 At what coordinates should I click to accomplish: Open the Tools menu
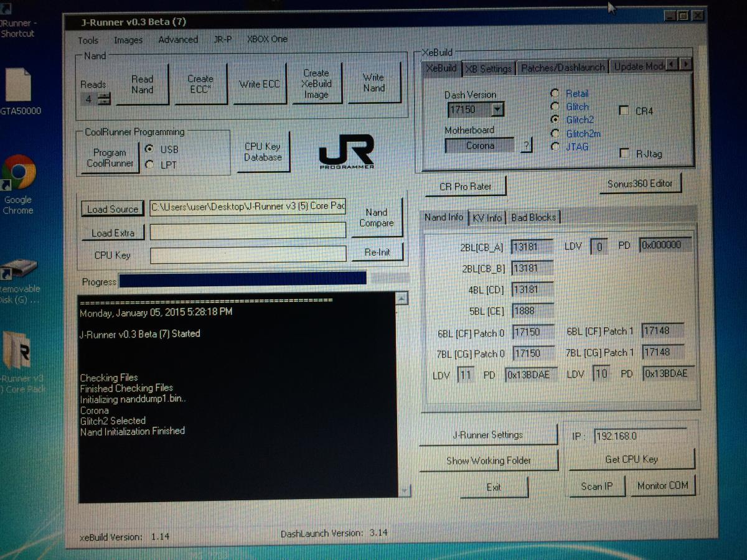(x=88, y=40)
